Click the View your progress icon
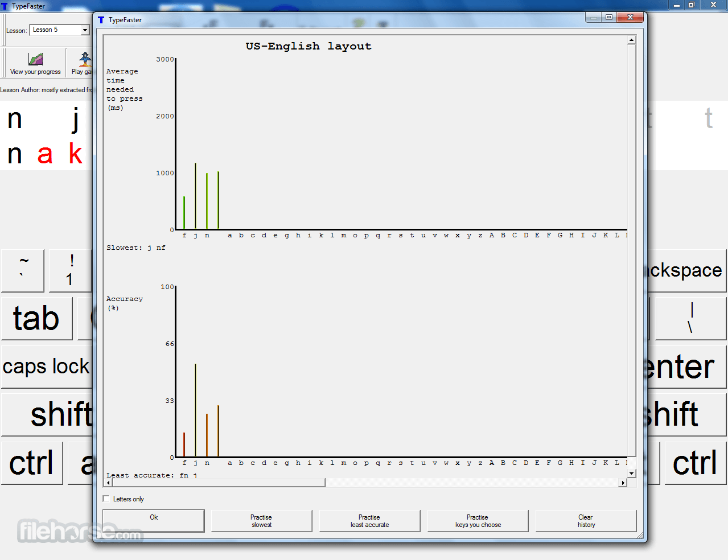This screenshot has height=560, width=728. click(x=35, y=59)
